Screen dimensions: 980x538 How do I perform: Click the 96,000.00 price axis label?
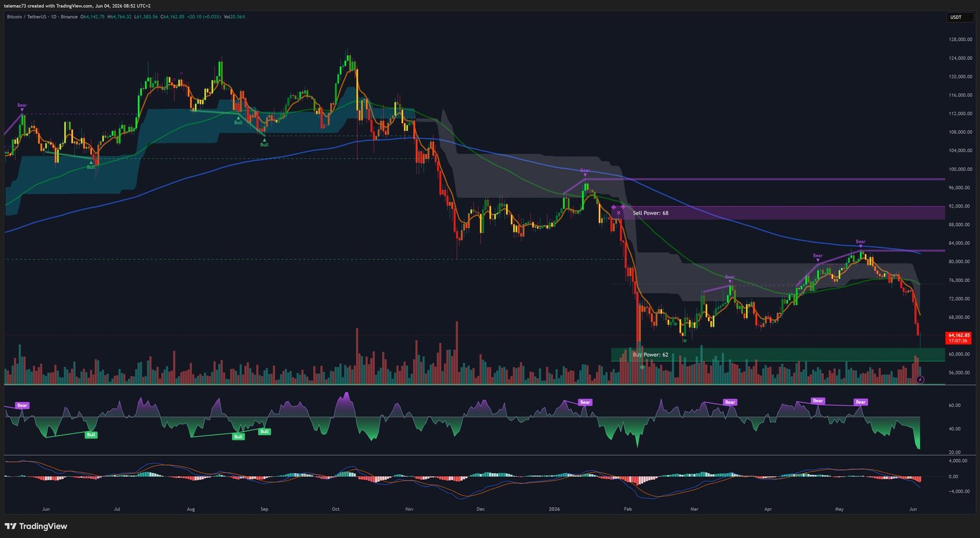tap(960, 188)
